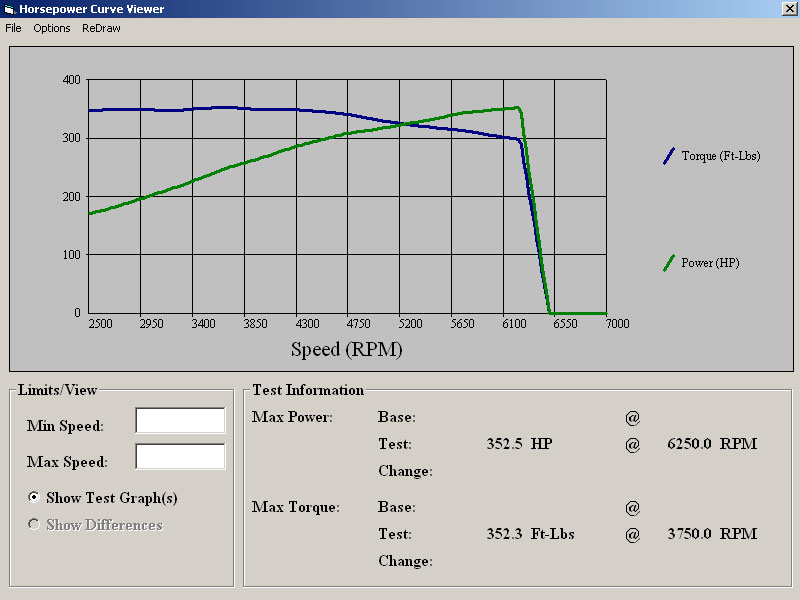Select the Show Test Graph(s) radio button

point(34,497)
